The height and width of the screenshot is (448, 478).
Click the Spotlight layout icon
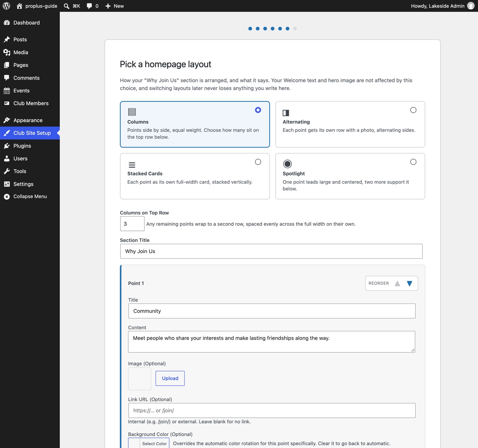[287, 164]
